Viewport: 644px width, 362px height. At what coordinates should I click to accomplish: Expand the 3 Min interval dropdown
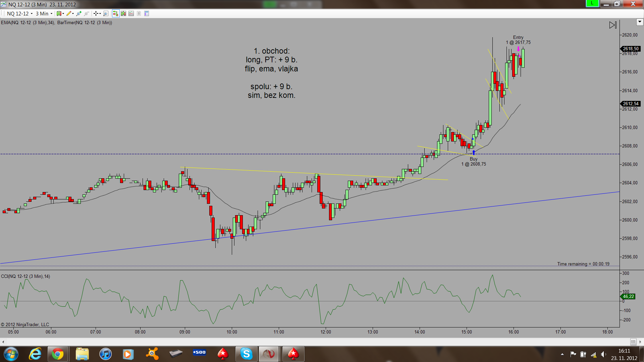pos(51,14)
